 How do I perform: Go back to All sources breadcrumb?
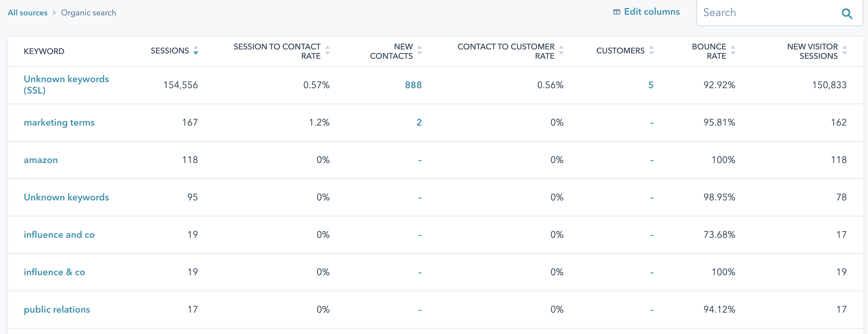[28, 13]
